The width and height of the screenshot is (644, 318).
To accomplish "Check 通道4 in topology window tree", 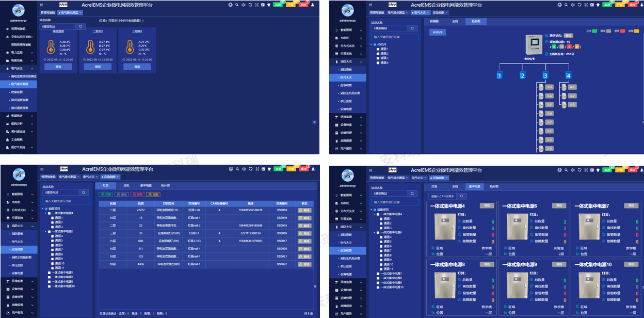I will point(378,63).
